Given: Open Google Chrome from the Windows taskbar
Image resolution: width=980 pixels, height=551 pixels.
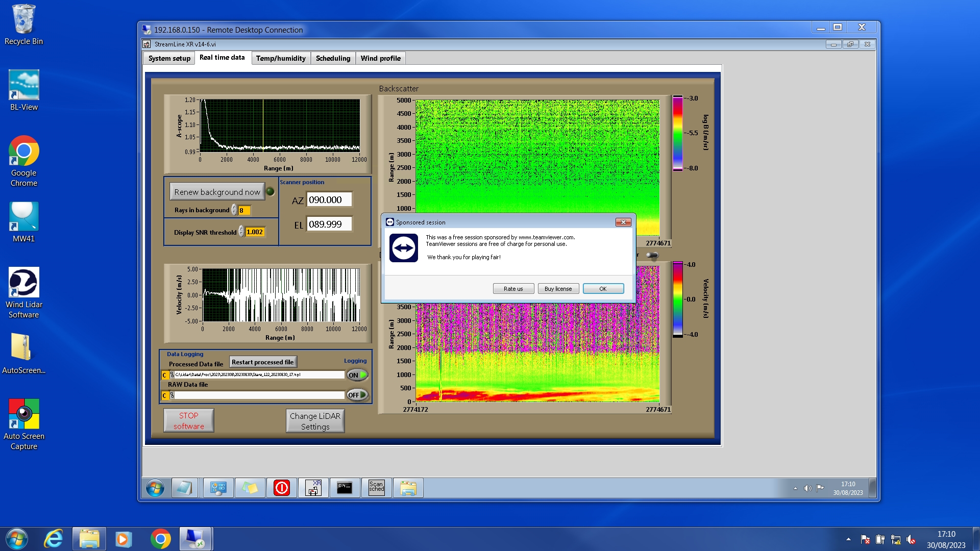Looking at the screenshot, I should click(x=160, y=539).
